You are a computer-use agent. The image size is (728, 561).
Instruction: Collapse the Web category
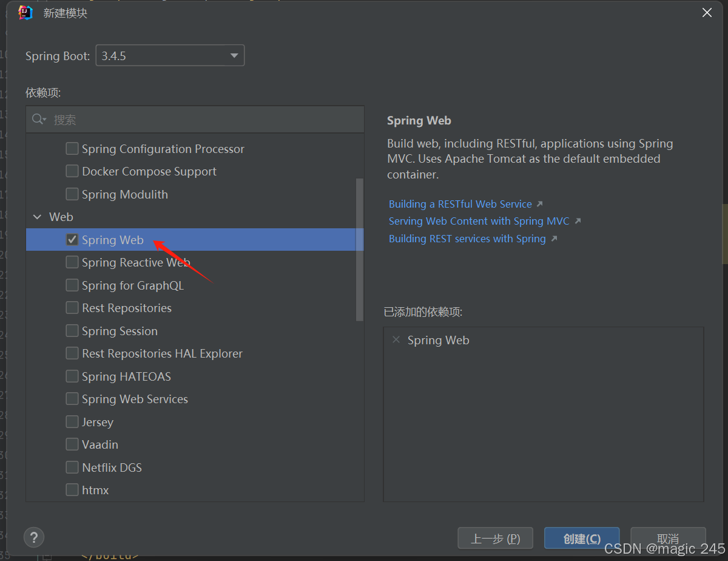pos(37,217)
